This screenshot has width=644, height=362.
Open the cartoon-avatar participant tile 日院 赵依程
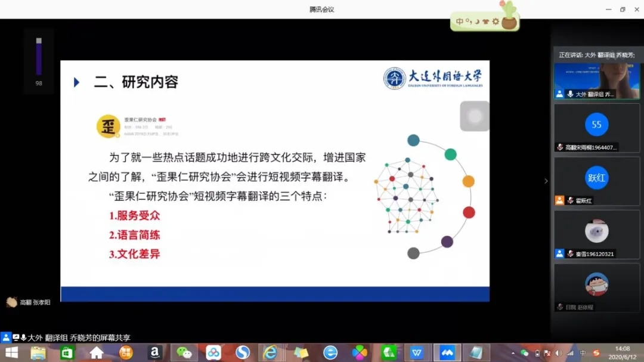(x=596, y=284)
